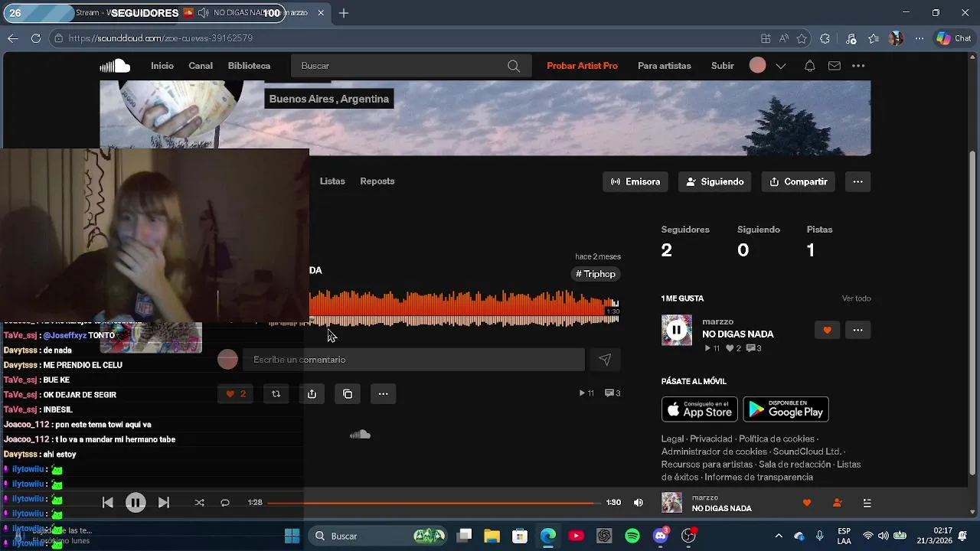Open Edge media control music icon
This screenshot has height=551, width=980.
tap(851, 38)
